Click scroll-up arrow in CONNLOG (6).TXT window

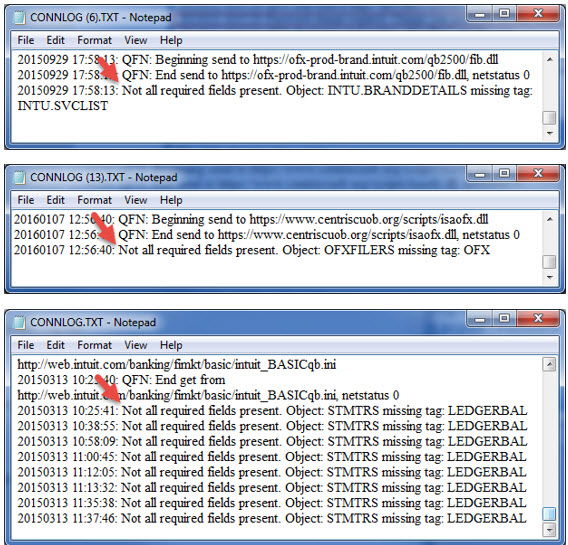[550, 59]
